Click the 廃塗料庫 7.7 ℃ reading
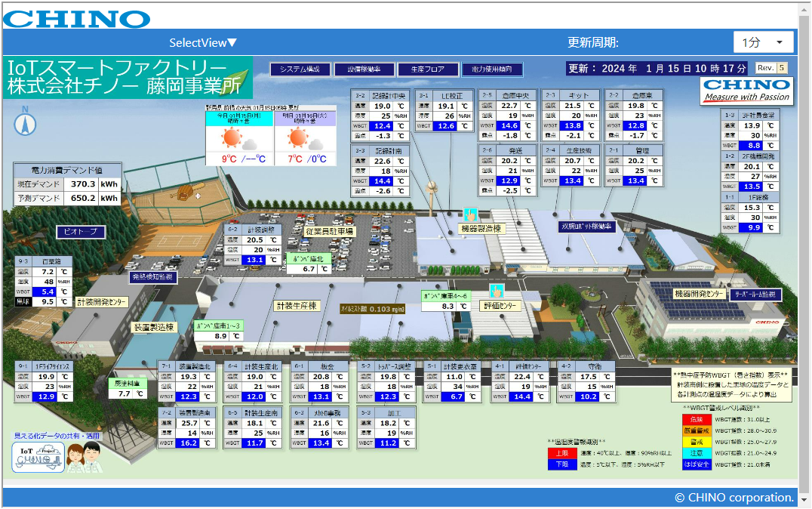The width and height of the screenshot is (812, 509). tap(127, 393)
